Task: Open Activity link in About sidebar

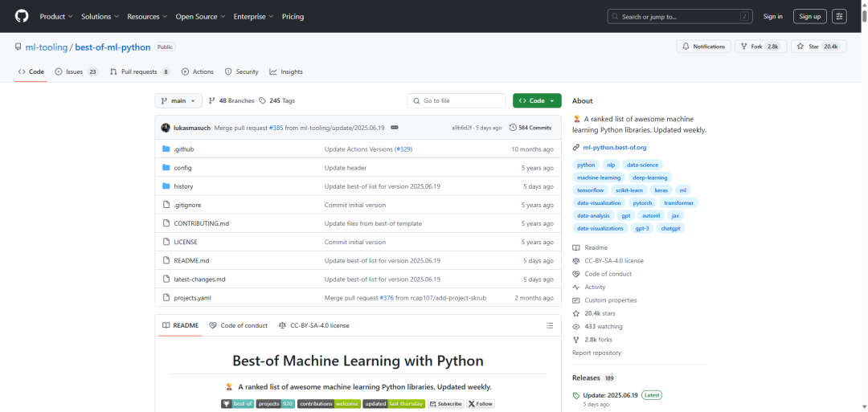Action: click(589, 287)
